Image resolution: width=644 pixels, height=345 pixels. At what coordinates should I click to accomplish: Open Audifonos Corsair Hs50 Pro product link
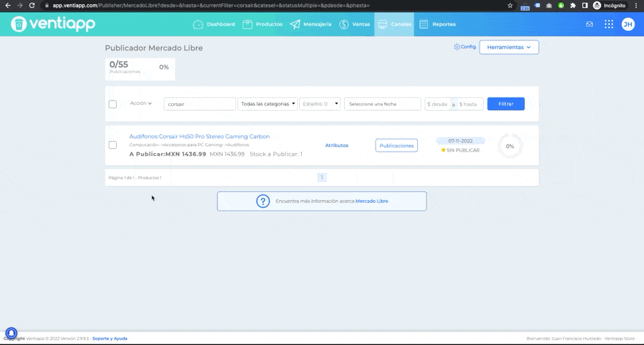click(x=199, y=136)
